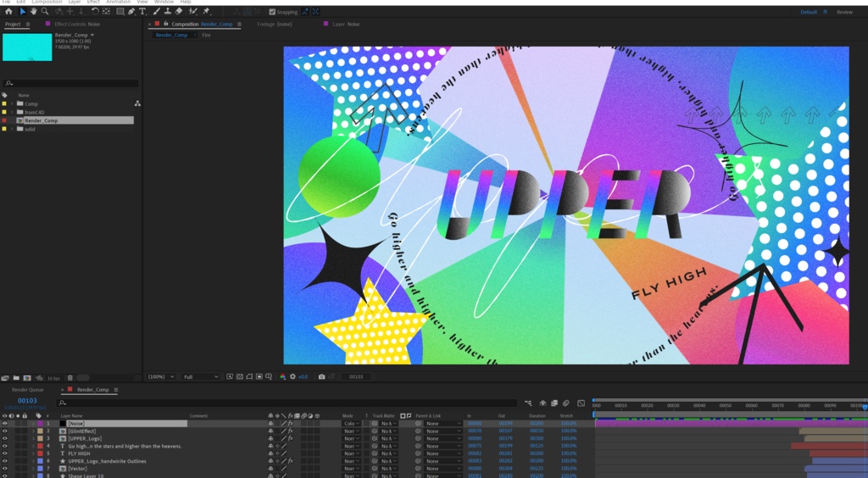Open blending Mode dropdown for [Noise] layer
Image resolution: width=868 pixels, height=478 pixels.
pyautogui.click(x=352, y=424)
